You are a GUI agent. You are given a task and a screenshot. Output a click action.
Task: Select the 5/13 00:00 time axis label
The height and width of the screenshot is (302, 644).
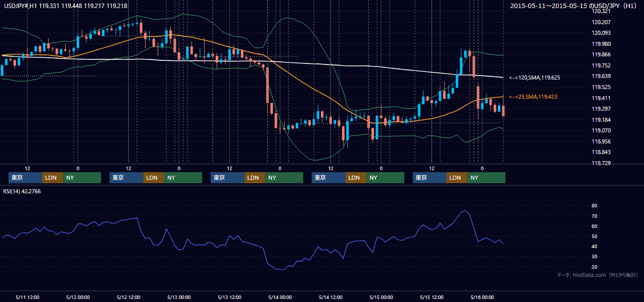click(x=179, y=297)
